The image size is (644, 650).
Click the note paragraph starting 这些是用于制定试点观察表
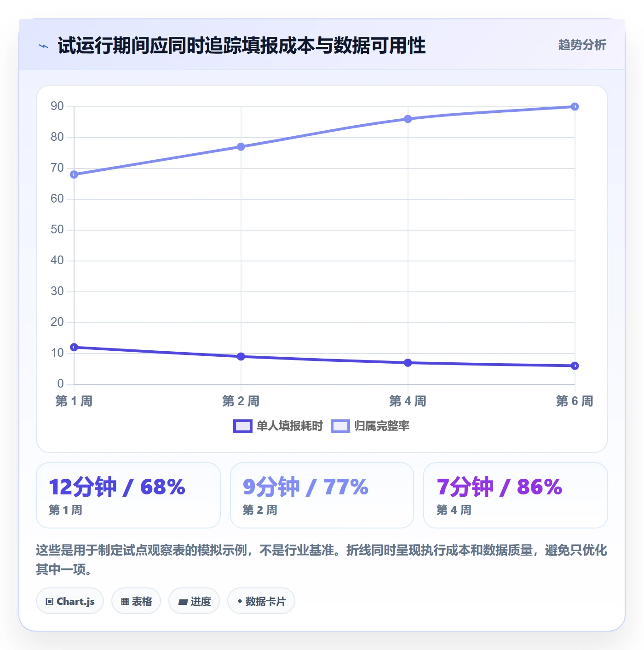click(x=322, y=559)
